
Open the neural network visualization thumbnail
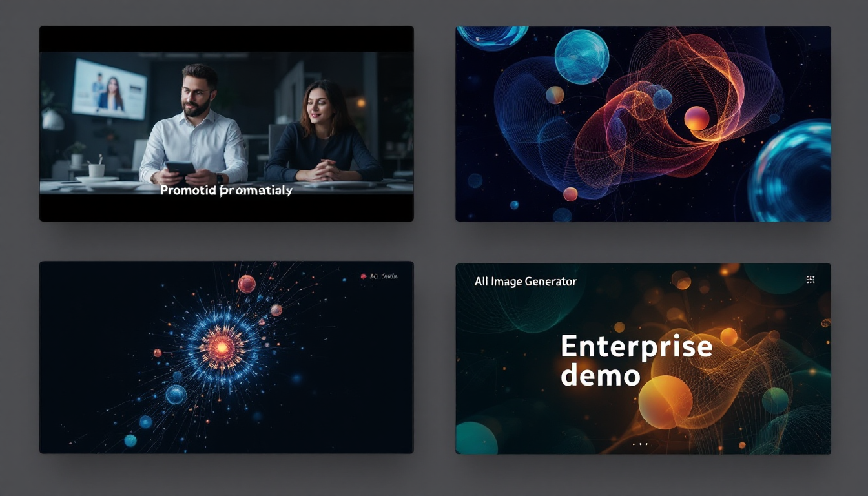(643, 123)
